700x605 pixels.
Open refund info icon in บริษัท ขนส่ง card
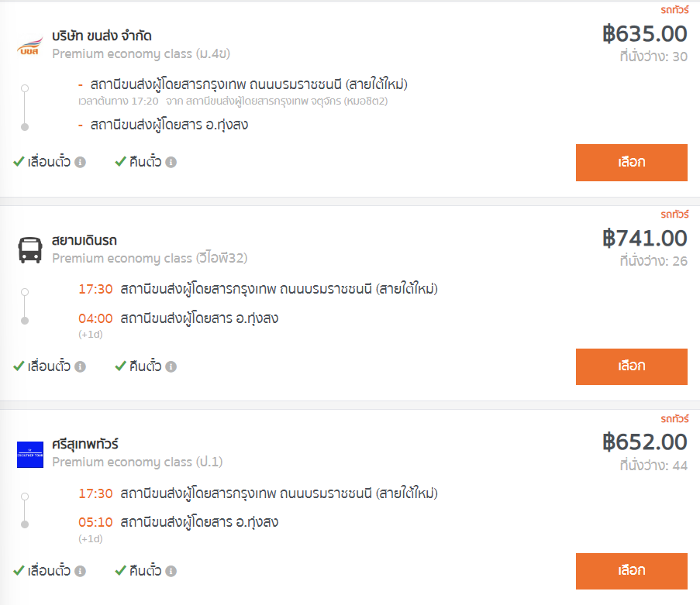pyautogui.click(x=171, y=163)
